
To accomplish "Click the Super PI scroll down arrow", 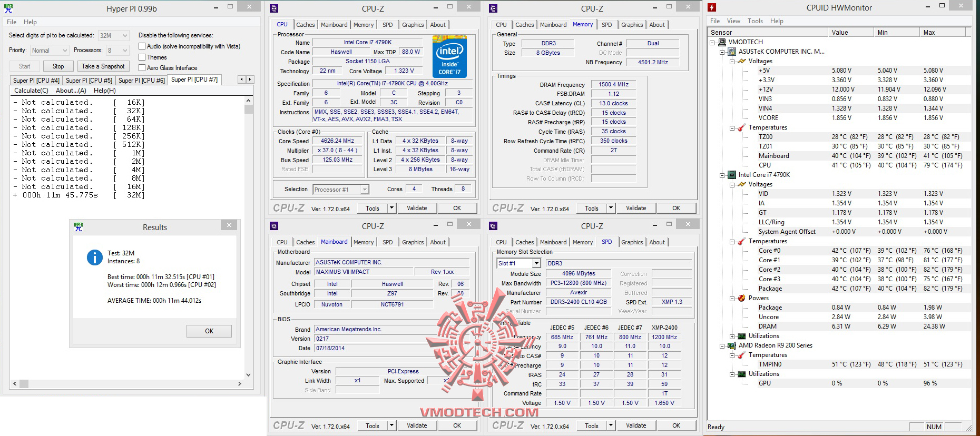I will click(249, 375).
